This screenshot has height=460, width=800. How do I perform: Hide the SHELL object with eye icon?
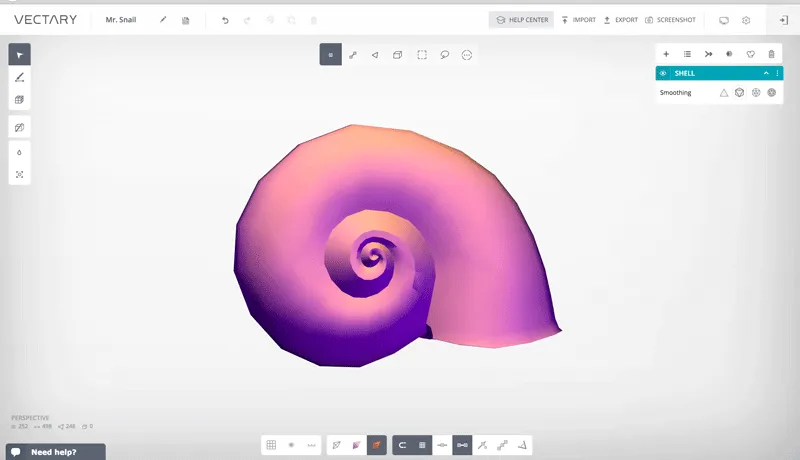[x=663, y=73]
